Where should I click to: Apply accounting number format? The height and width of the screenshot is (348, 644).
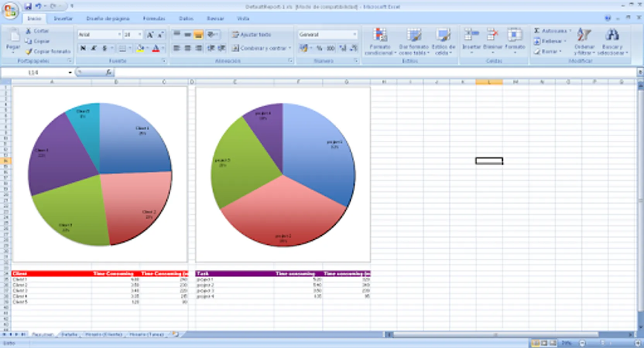click(303, 48)
